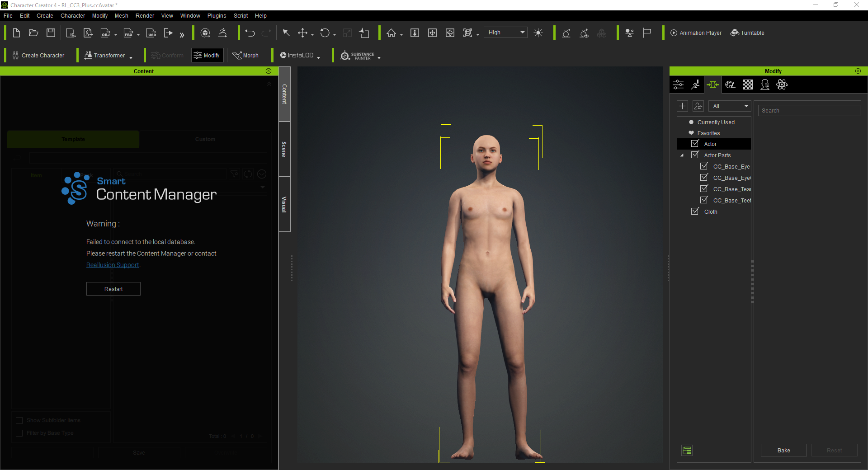Image resolution: width=868 pixels, height=470 pixels.
Task: Click the list view icon at bottom
Action: pyautogui.click(x=687, y=451)
